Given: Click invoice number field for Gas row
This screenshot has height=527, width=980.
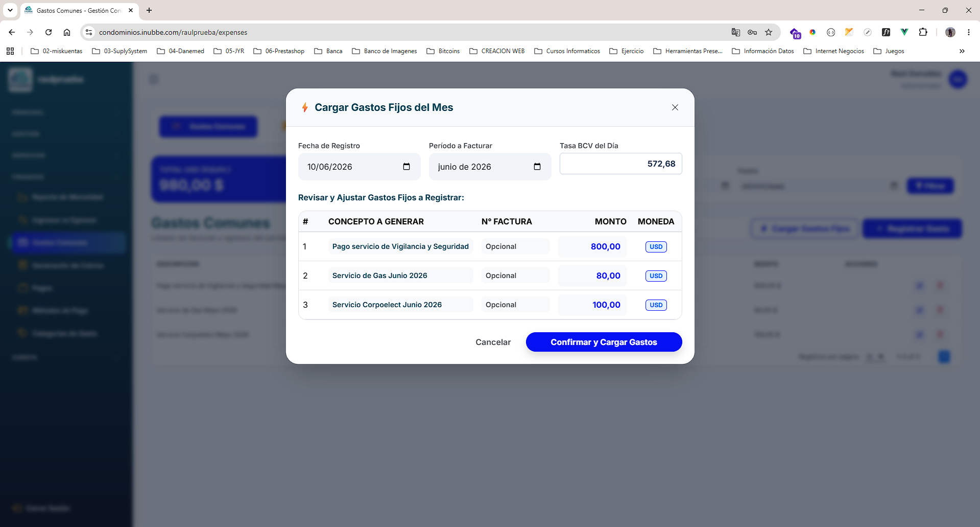Looking at the screenshot, I should (515, 276).
